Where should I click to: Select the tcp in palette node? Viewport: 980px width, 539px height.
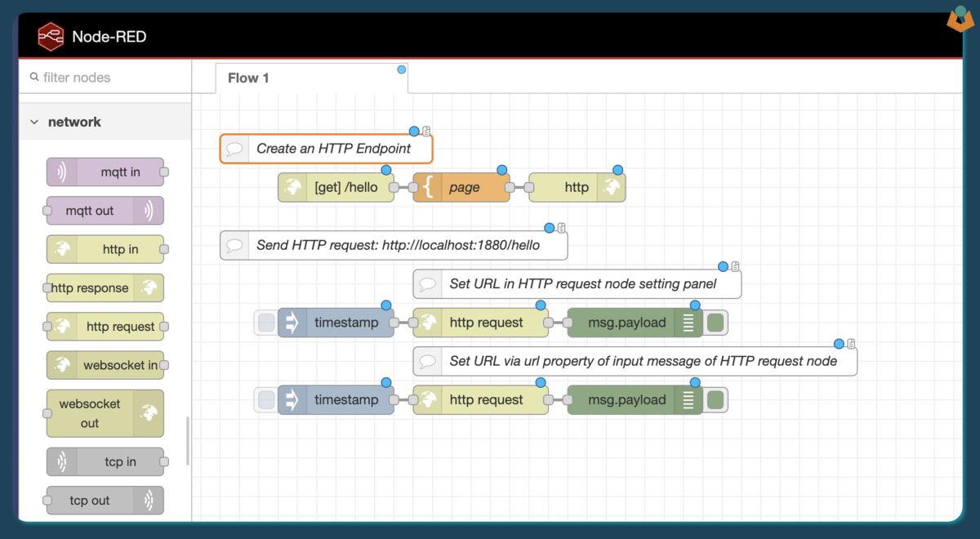pyautogui.click(x=105, y=462)
